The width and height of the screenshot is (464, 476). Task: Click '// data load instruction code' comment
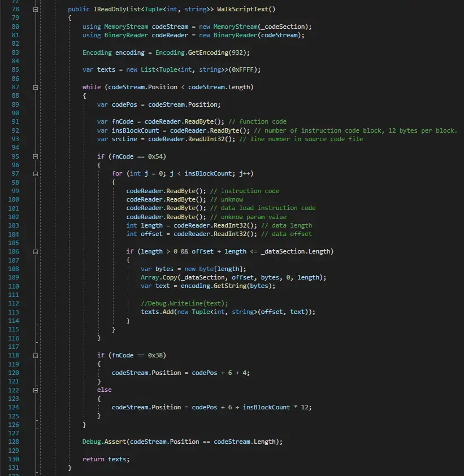pyautogui.click(x=263, y=208)
